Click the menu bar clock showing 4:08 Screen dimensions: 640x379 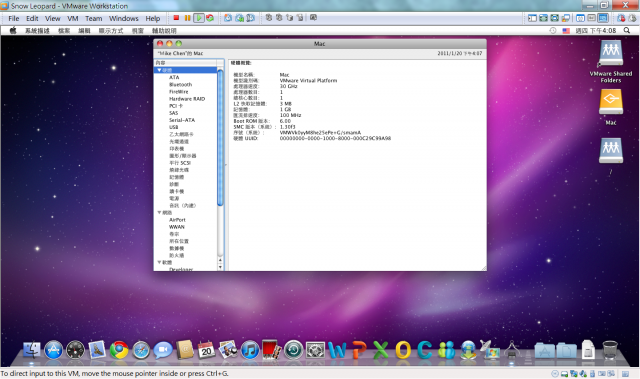point(596,31)
